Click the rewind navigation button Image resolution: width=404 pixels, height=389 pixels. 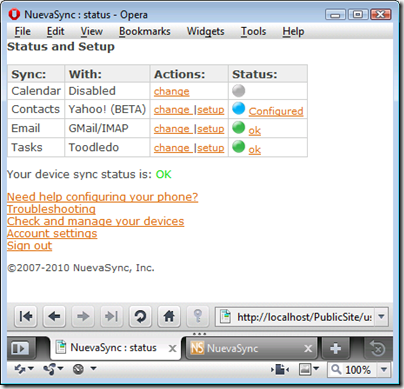(26, 316)
